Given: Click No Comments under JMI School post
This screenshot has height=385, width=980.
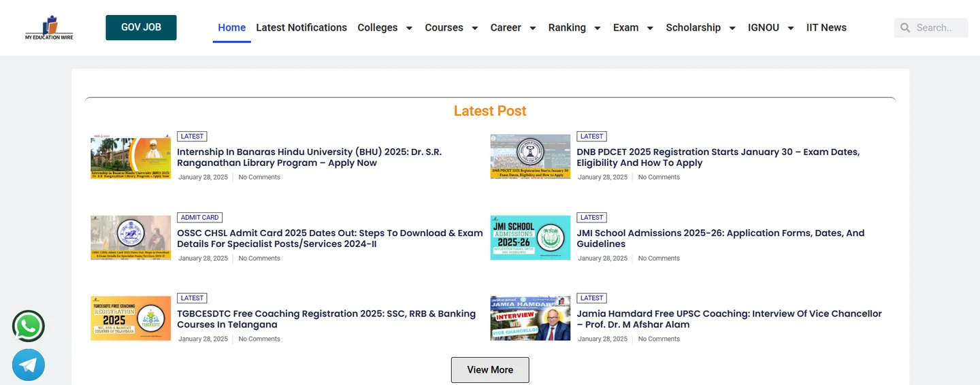Looking at the screenshot, I should [x=659, y=258].
